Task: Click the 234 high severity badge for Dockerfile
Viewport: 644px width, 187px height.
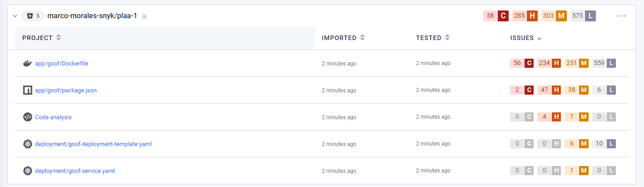Action: pos(549,63)
